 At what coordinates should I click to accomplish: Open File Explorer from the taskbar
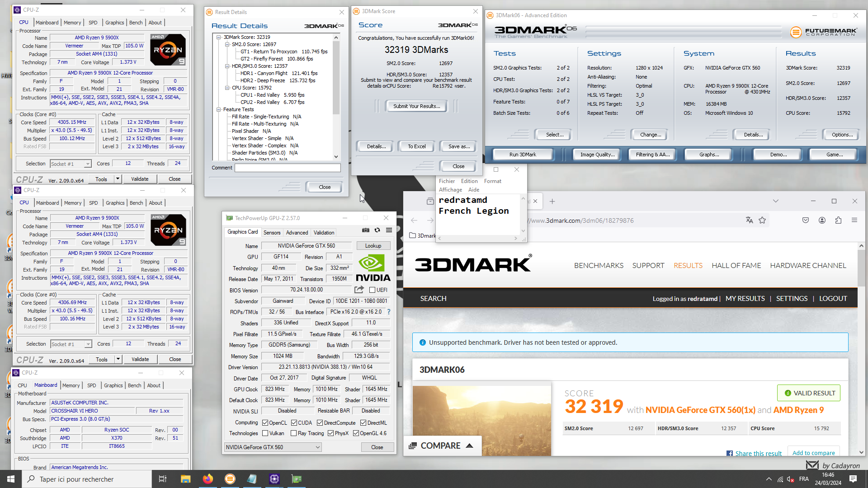pyautogui.click(x=186, y=479)
